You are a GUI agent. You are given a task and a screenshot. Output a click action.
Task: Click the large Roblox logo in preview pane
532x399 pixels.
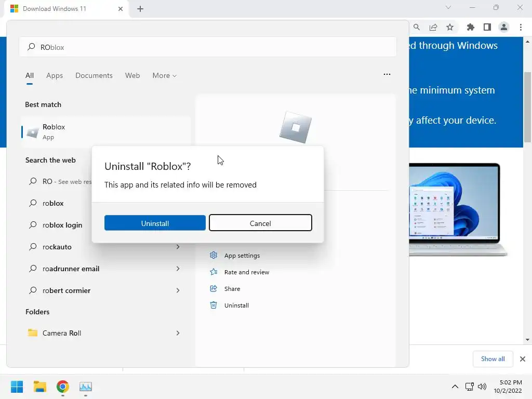[x=295, y=128]
